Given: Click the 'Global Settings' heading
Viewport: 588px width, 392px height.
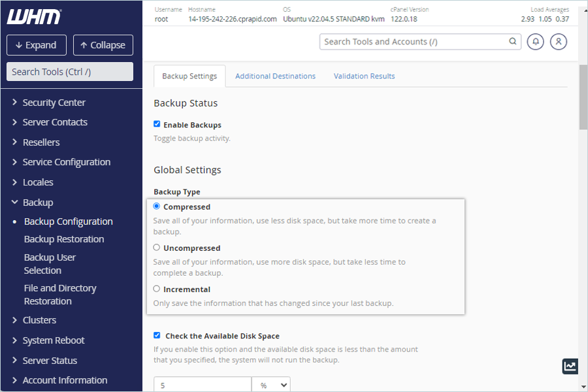Looking at the screenshot, I should pyautogui.click(x=187, y=170).
